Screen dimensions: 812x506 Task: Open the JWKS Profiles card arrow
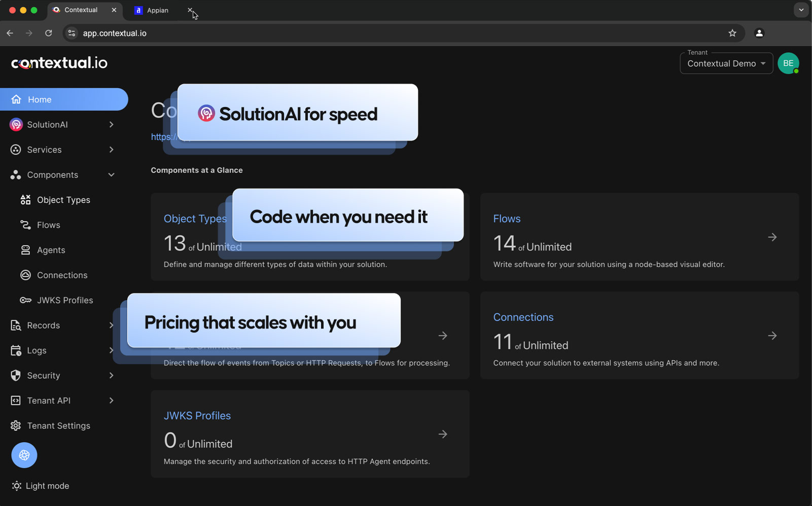coord(443,434)
